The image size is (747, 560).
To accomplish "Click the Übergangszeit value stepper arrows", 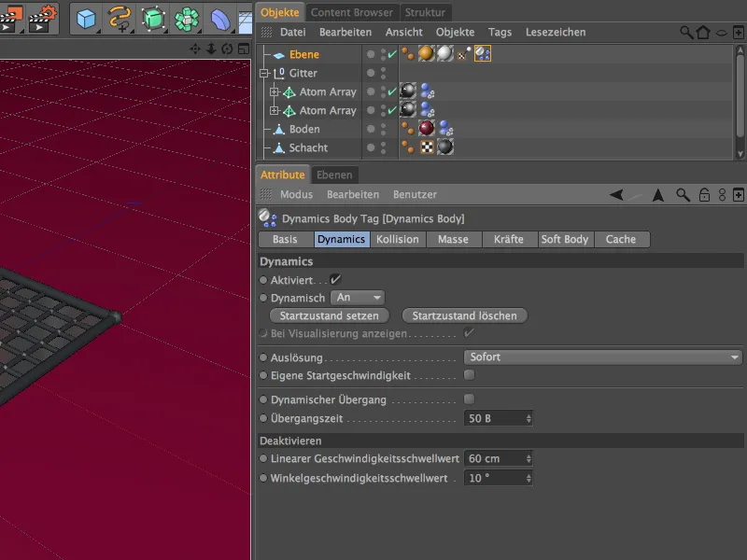I will [529, 418].
